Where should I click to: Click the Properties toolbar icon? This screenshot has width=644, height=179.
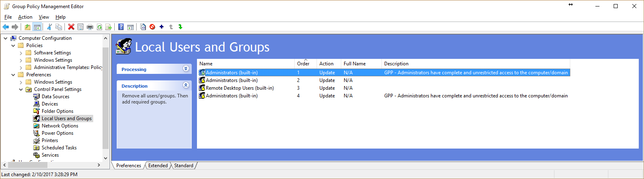click(81, 27)
